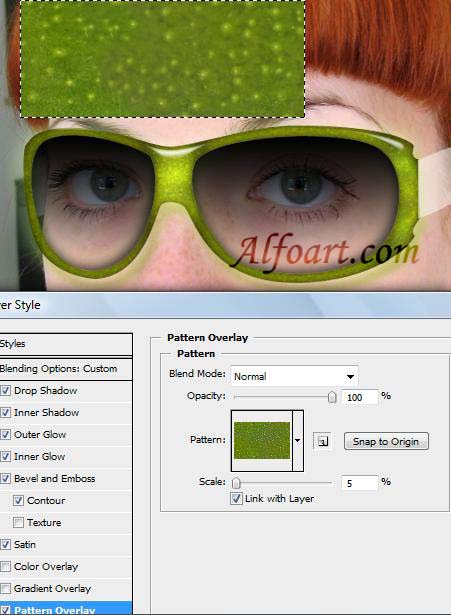Select the Texture effect row
The height and width of the screenshot is (615, 451).
[x=66, y=522]
